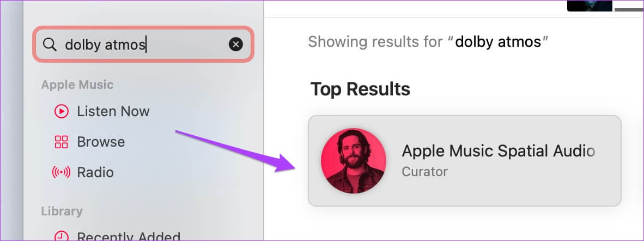Click the Curator subtitle on the result card
644x241 pixels.
424,171
